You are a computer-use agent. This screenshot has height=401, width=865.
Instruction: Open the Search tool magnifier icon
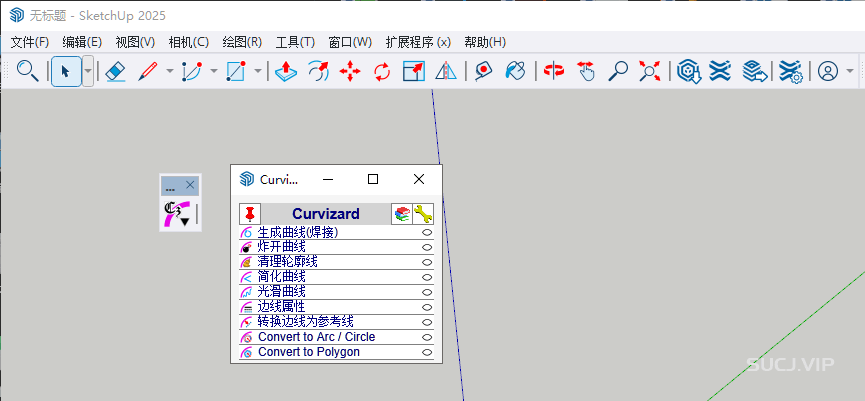(x=28, y=71)
